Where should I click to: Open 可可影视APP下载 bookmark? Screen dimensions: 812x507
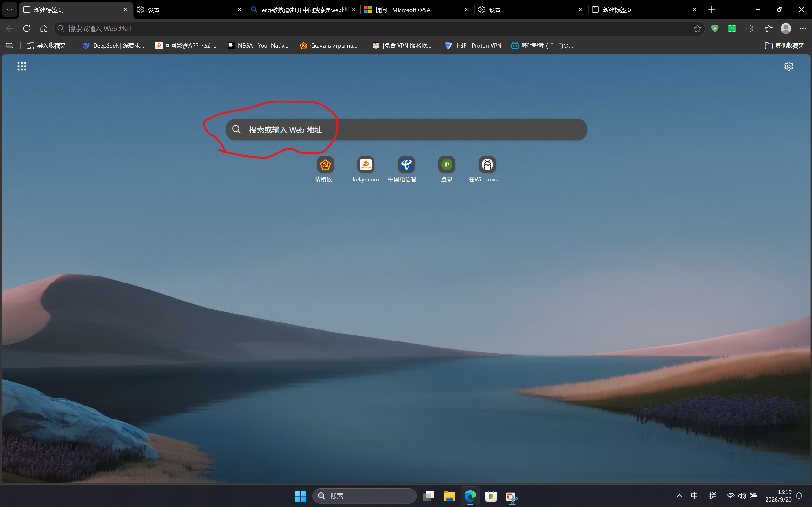click(x=186, y=46)
